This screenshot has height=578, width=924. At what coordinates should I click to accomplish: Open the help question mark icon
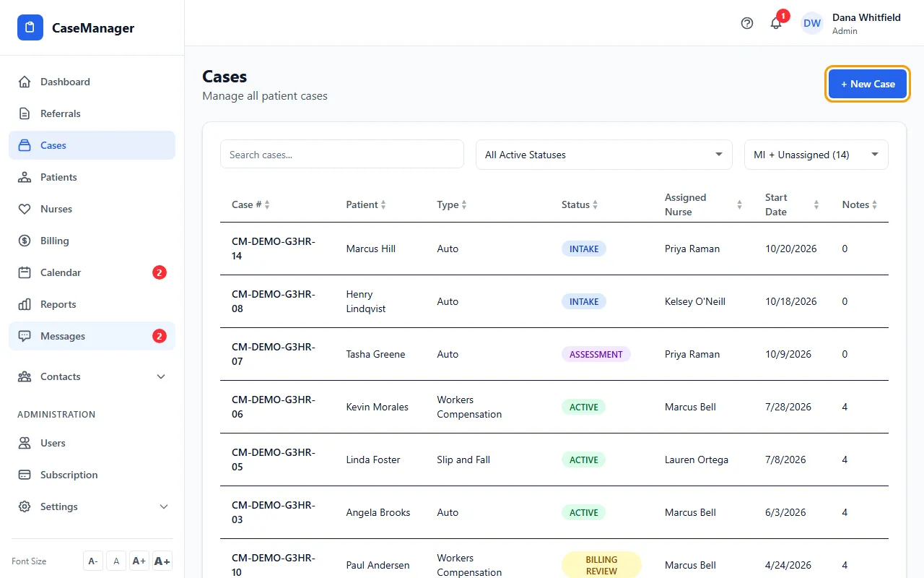coord(747,23)
